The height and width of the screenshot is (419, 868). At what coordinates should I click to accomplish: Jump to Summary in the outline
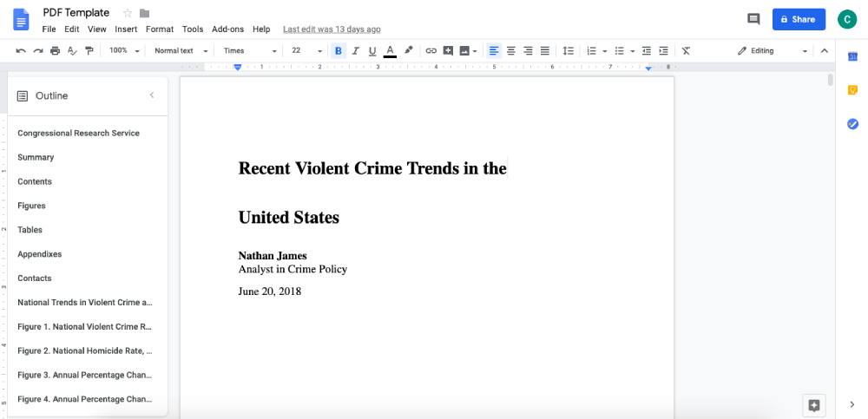[36, 157]
